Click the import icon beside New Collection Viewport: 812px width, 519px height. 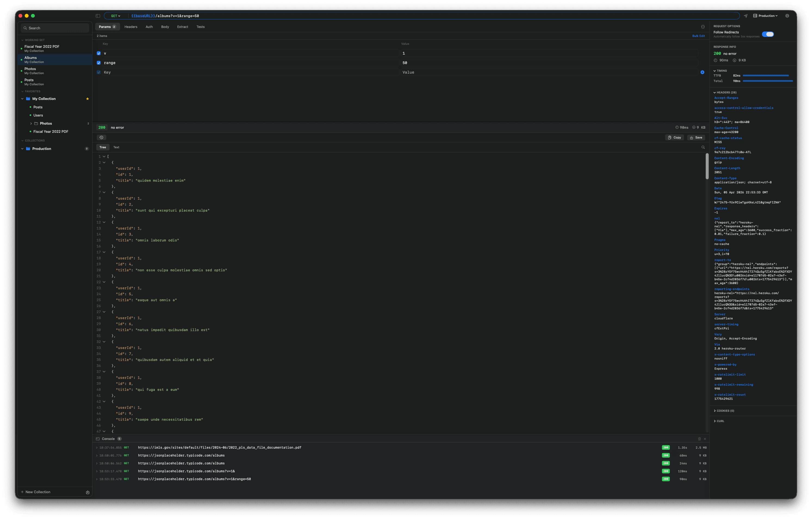88,492
